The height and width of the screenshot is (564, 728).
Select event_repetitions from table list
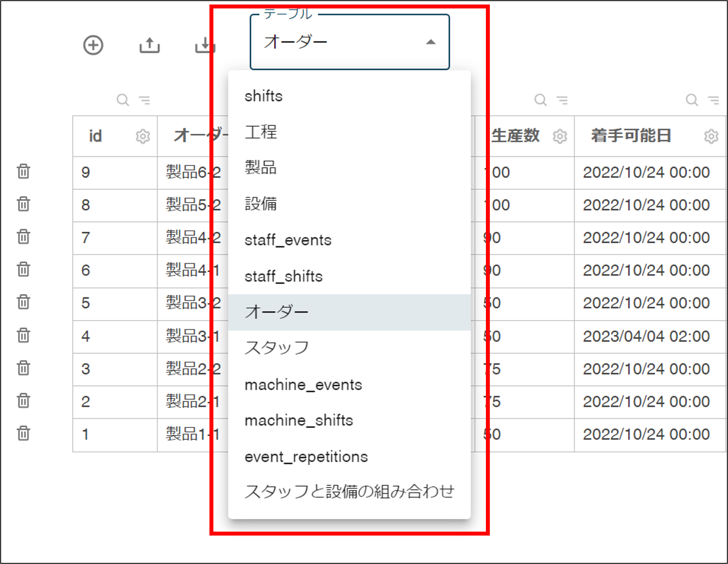(349, 457)
